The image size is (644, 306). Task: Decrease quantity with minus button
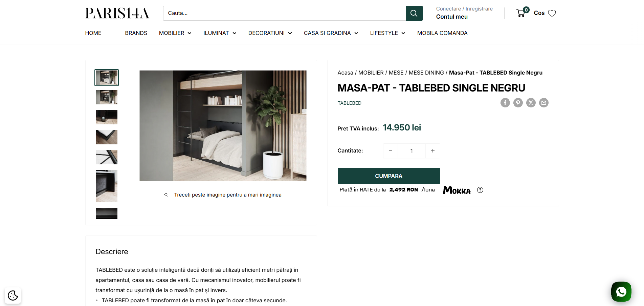pyautogui.click(x=391, y=151)
